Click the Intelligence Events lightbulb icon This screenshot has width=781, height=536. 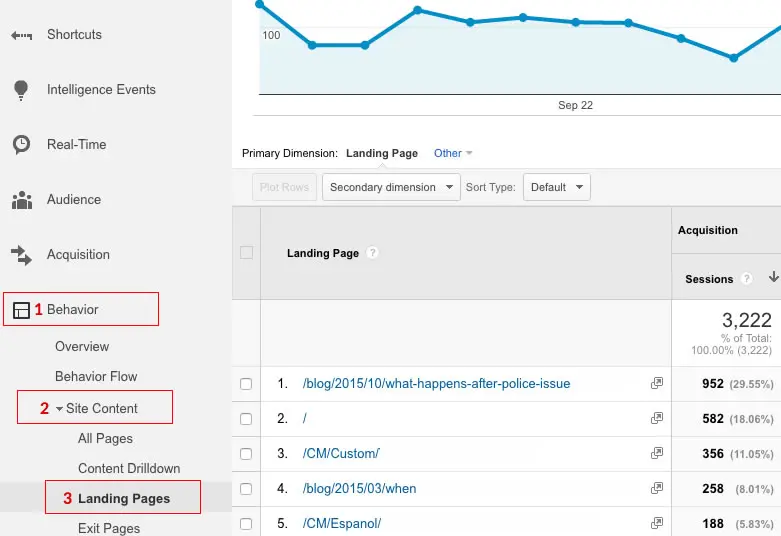pyautogui.click(x=21, y=90)
